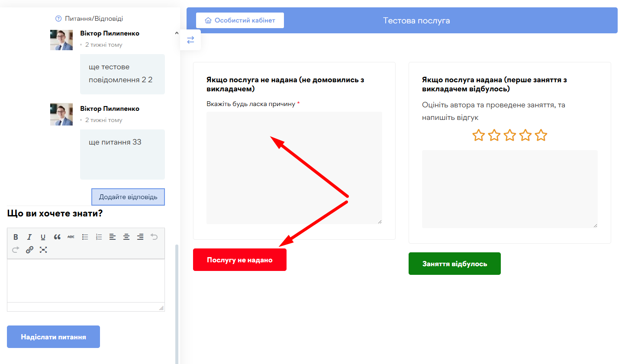Click the Додайте відповідь button

pos(128,197)
